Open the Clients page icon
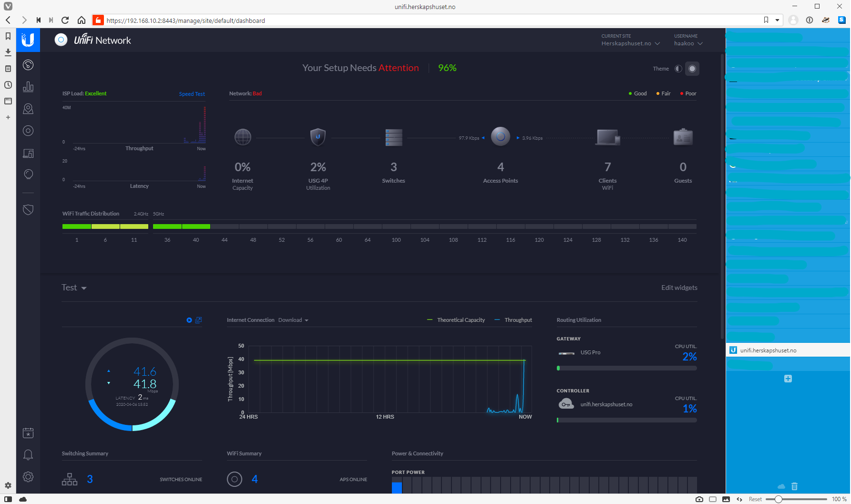Viewport: 851px width, 504px height. pos(28,154)
